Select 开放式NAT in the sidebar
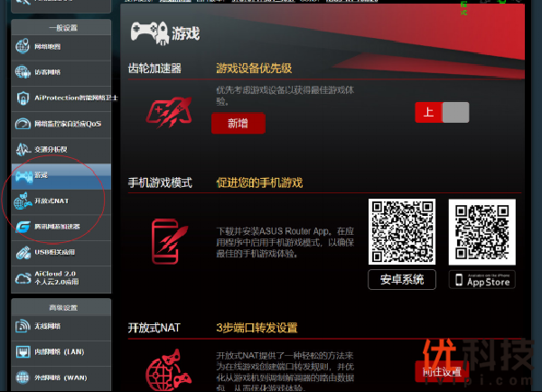Viewport: 542px width, 392px height. 56,201
